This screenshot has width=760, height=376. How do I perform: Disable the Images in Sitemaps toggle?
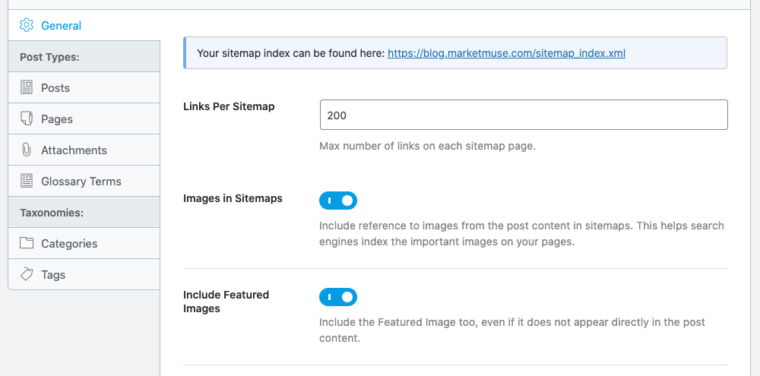pyautogui.click(x=338, y=201)
